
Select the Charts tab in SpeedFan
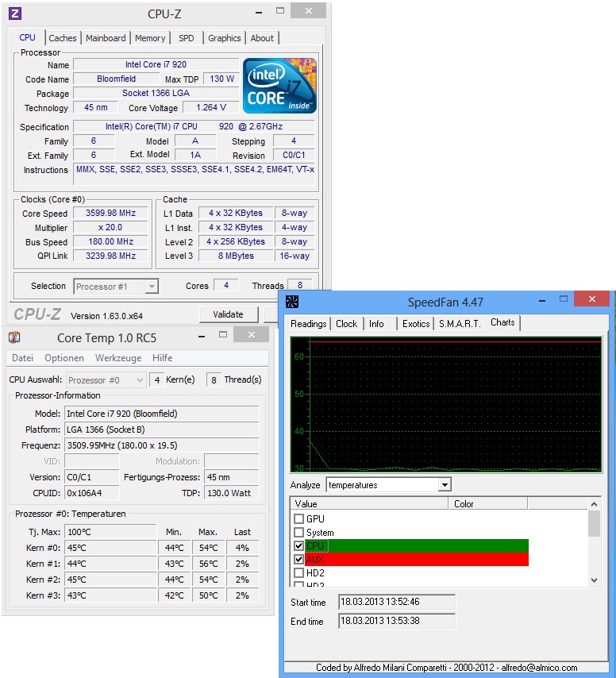tap(502, 322)
